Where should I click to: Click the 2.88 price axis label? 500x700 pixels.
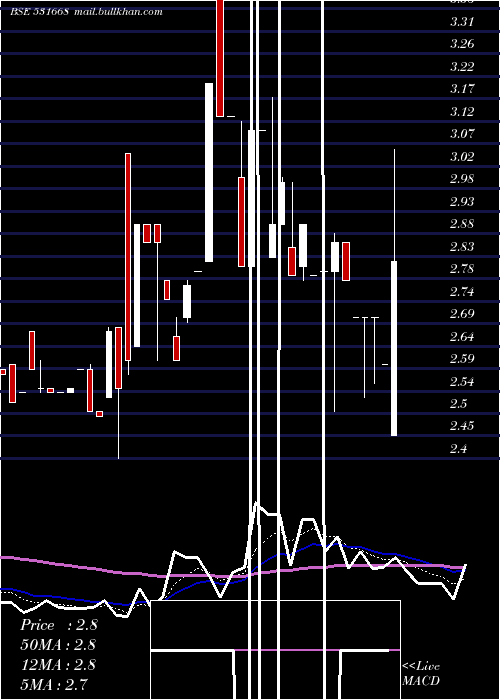(x=462, y=224)
